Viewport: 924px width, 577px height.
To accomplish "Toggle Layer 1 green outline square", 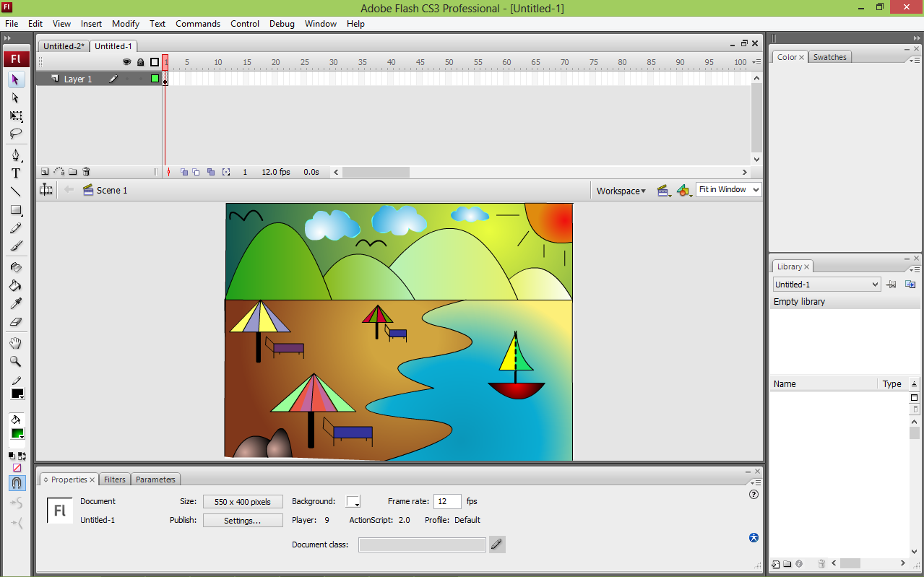I will click(x=155, y=79).
